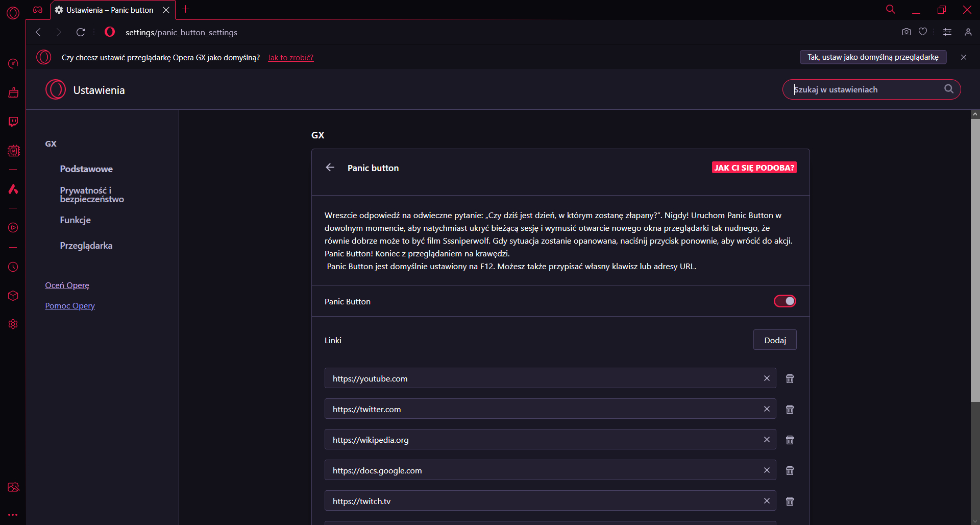
Task: Open GX Control chip icon in sidebar
Action: pyautogui.click(x=13, y=151)
